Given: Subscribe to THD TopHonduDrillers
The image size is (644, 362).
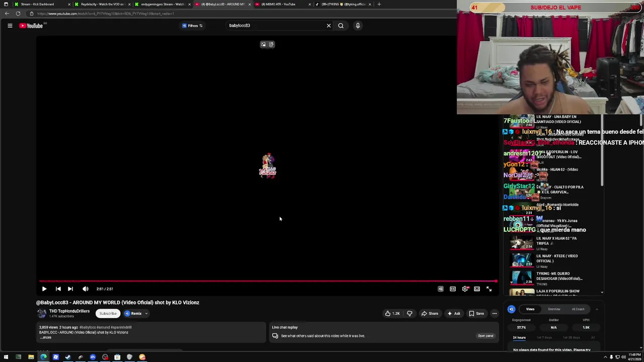Looking at the screenshot, I should tap(108, 313).
